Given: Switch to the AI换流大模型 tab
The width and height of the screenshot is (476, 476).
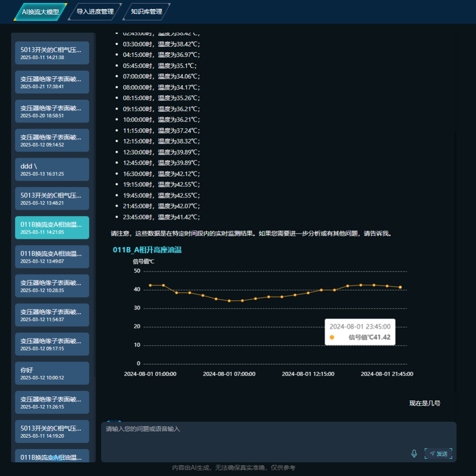Looking at the screenshot, I should tap(41, 12).
